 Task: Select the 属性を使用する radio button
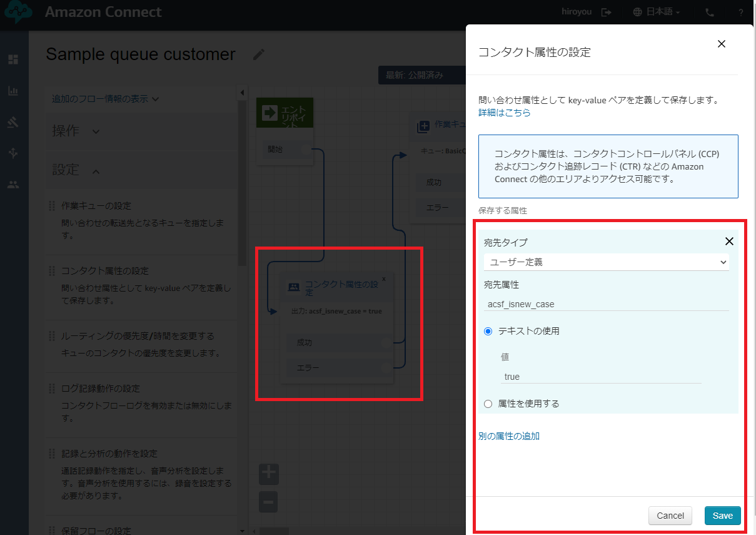tap(488, 404)
